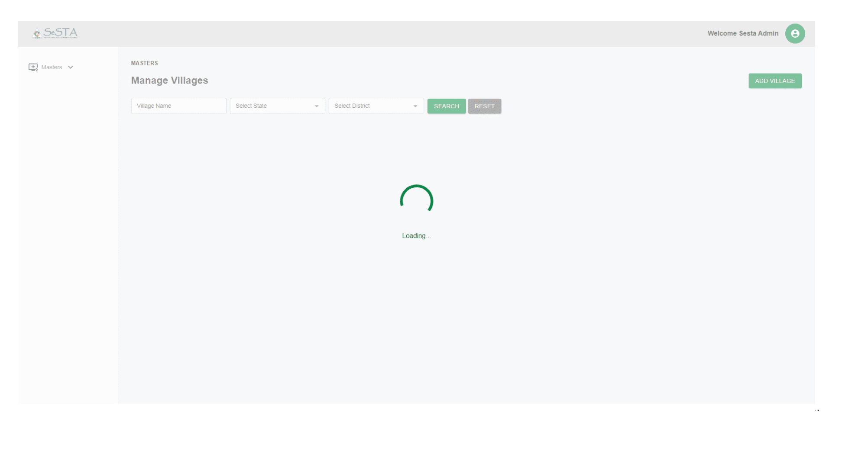The width and height of the screenshot is (868, 457).
Task: Click the Welcome Sesta Admin text
Action: (x=743, y=33)
